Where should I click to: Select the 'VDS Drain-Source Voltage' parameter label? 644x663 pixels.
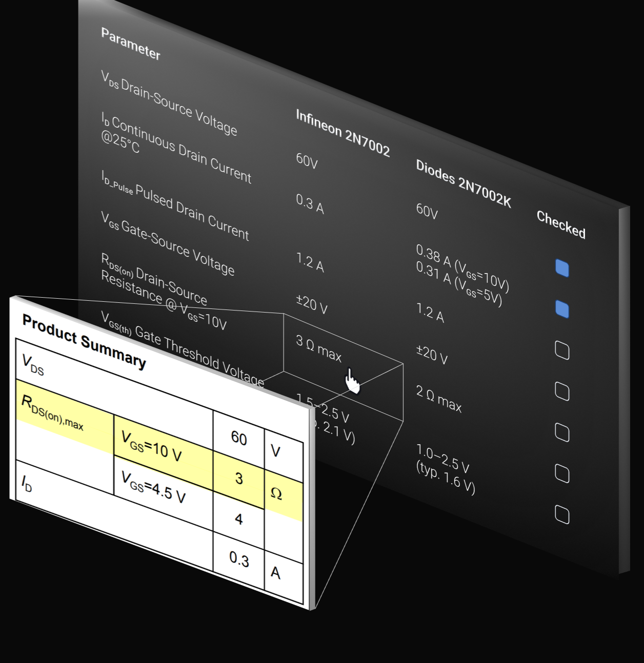pos(169,103)
